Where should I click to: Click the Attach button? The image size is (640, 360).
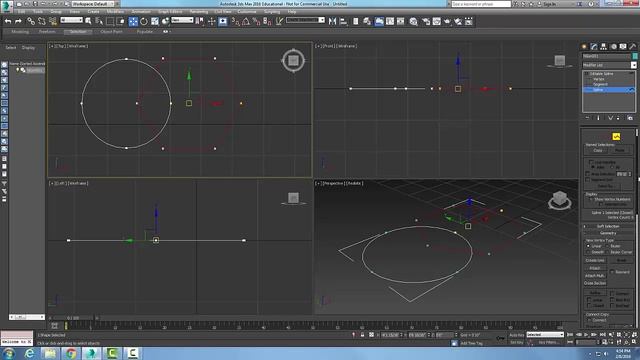tap(595, 268)
